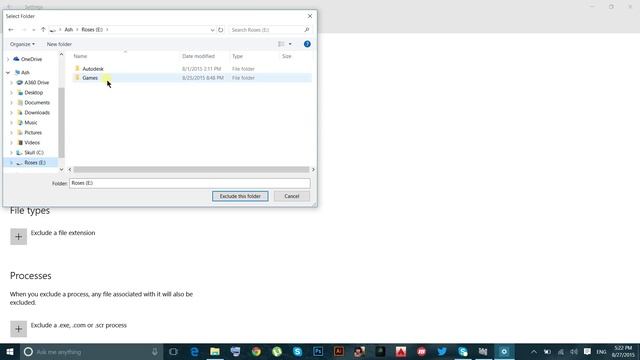640x360 pixels.
Task: Open the taskbar clock and date
Action: [623, 352]
